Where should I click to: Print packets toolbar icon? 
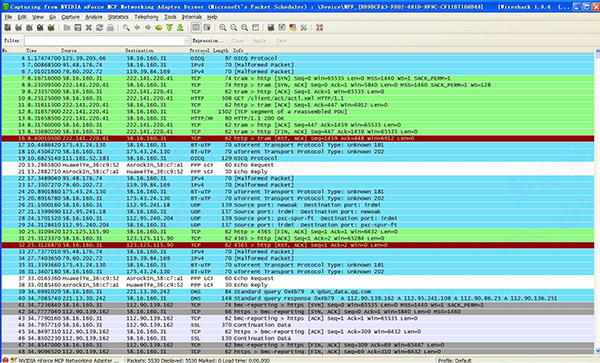[x=110, y=28]
